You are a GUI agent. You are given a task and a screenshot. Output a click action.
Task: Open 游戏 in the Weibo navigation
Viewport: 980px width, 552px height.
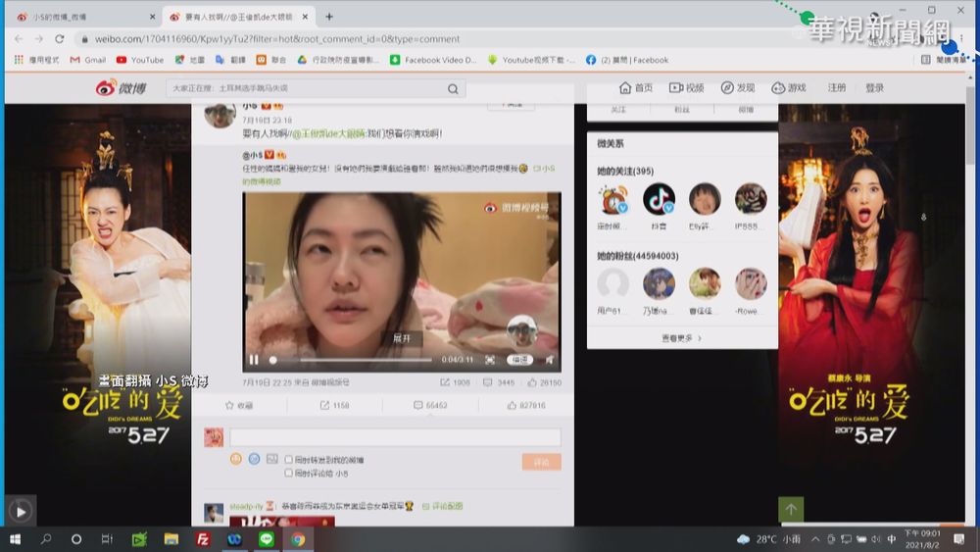click(789, 88)
